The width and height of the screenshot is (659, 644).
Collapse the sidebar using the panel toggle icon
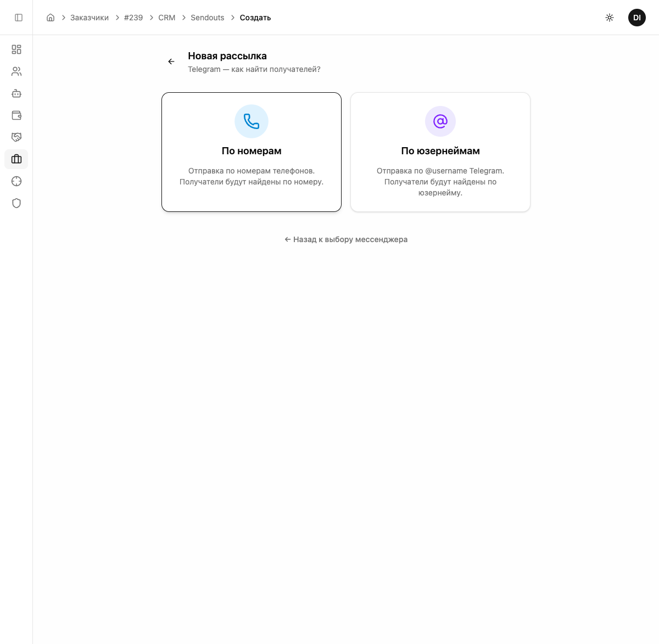point(19,18)
